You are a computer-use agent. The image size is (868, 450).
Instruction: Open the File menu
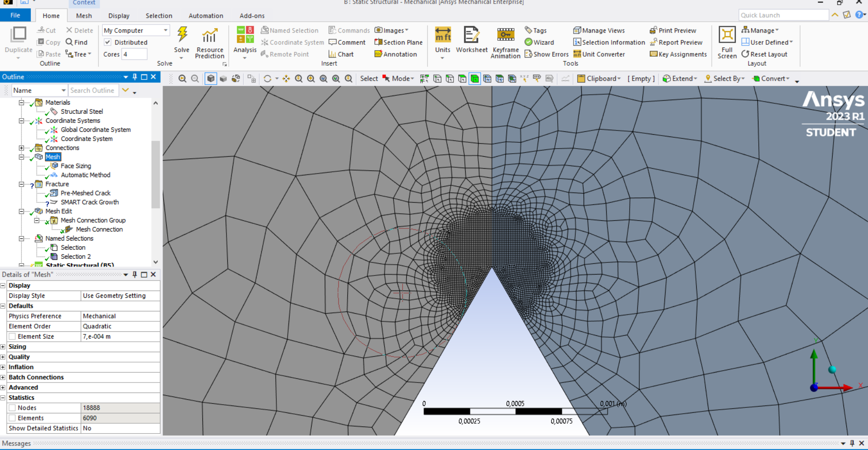(15, 15)
